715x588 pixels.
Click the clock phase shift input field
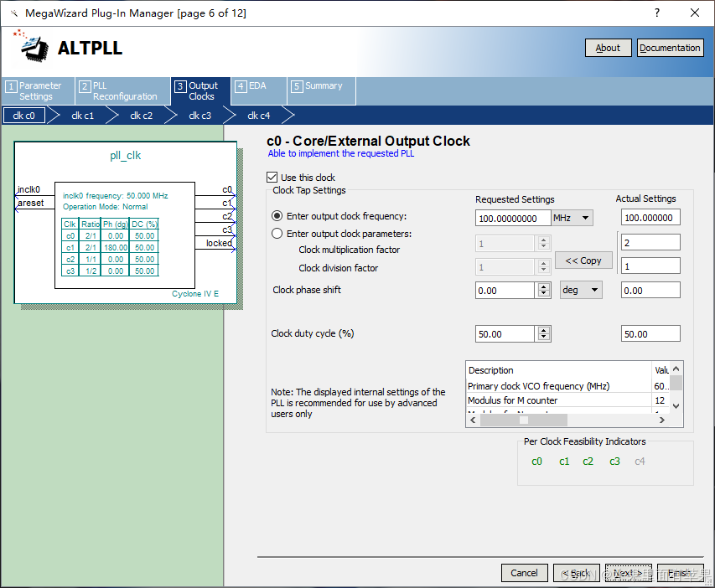(x=505, y=290)
